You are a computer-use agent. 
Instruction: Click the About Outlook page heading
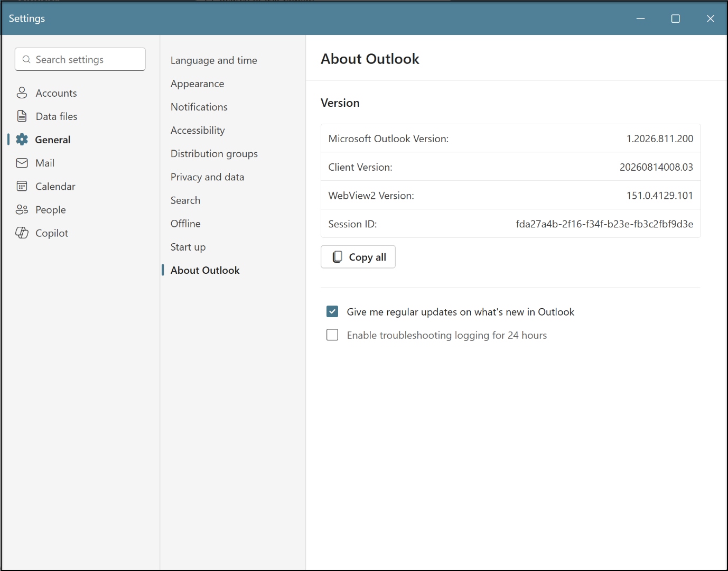370,59
